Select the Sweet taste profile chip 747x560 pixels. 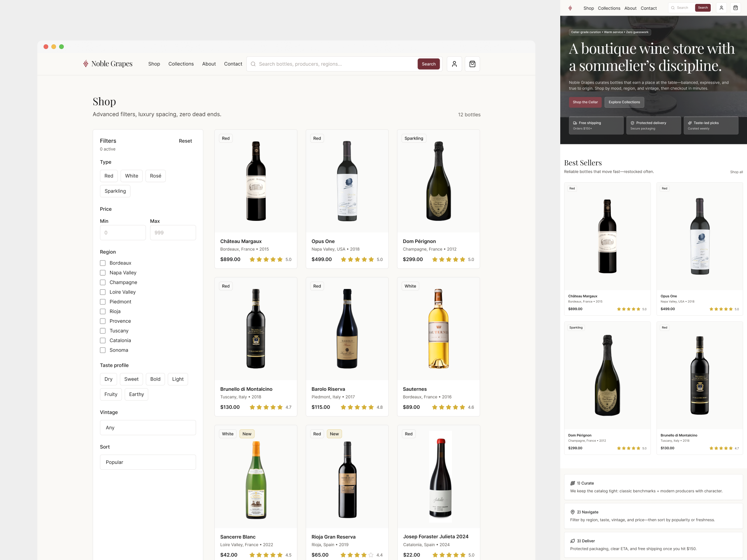[132, 379]
